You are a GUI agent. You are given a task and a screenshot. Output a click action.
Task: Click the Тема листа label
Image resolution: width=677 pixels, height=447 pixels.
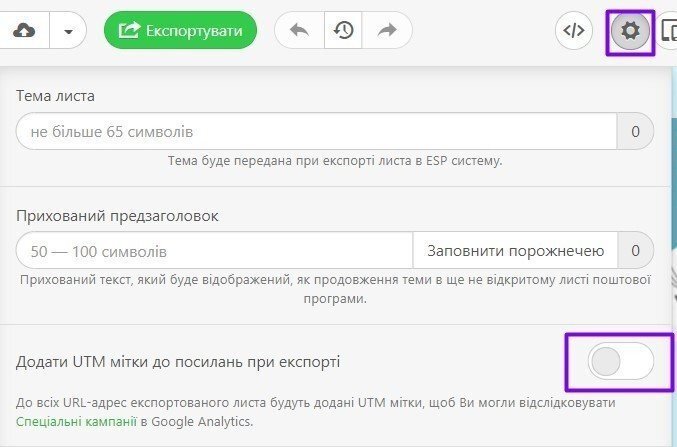(x=56, y=96)
